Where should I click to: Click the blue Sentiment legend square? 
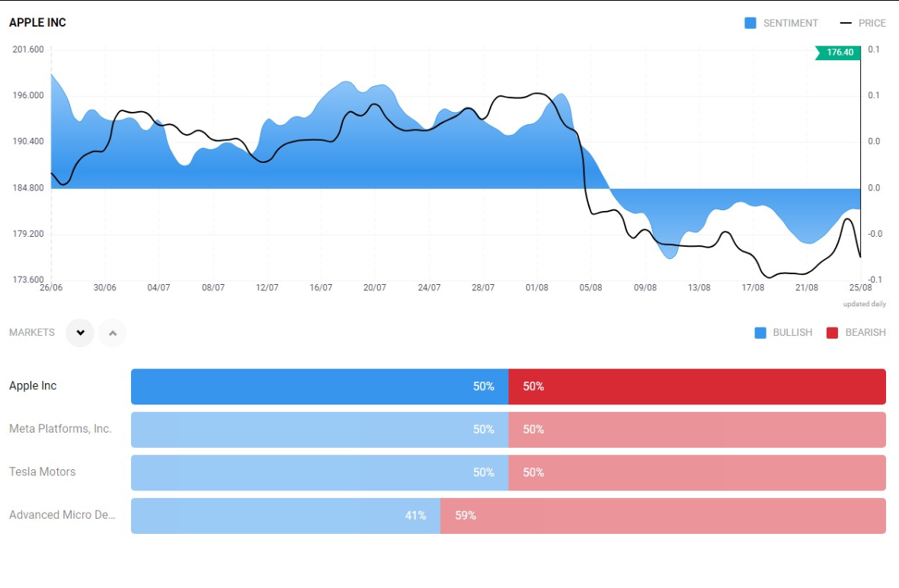[750, 23]
